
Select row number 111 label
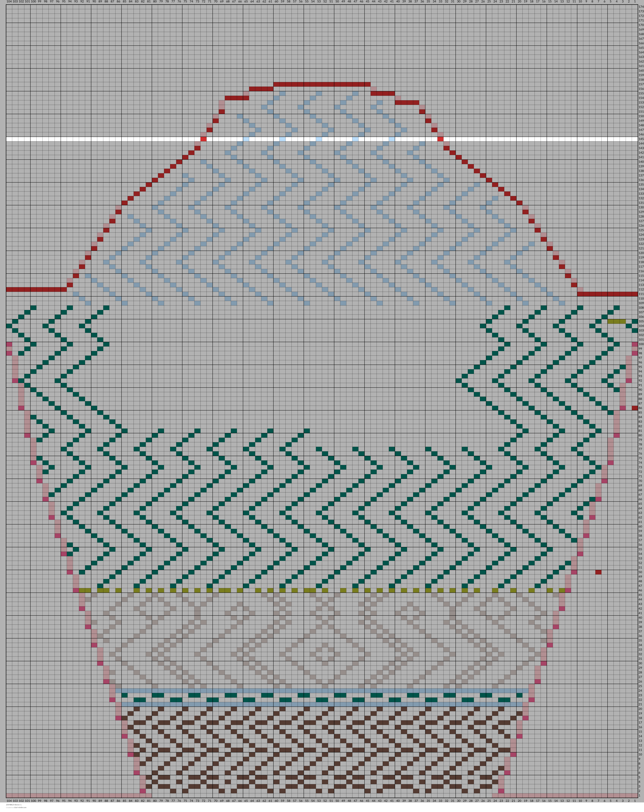(641, 294)
